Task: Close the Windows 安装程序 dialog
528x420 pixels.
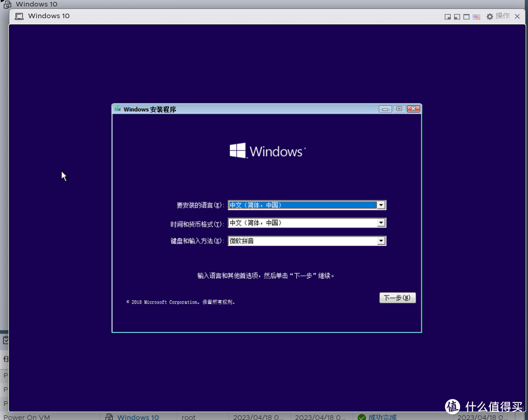Action: click(413, 109)
